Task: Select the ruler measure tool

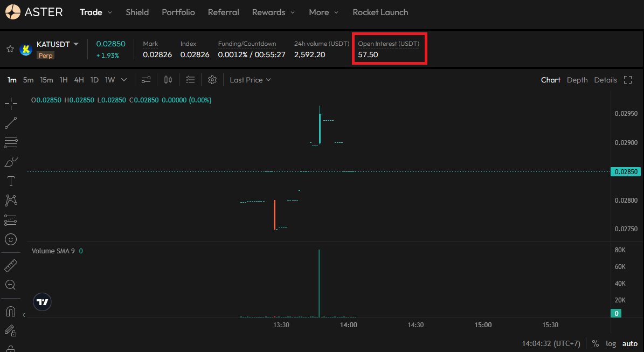Action: point(11,266)
